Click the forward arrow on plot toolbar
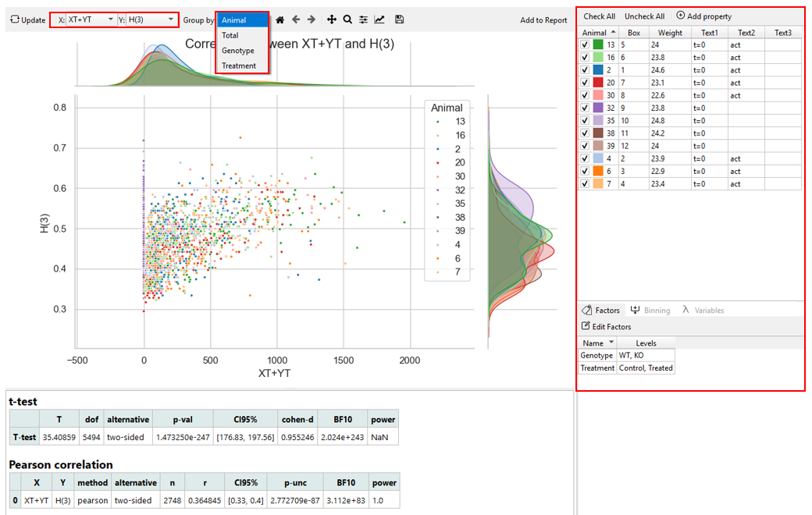The height and width of the screenshot is (515, 812). [x=311, y=20]
